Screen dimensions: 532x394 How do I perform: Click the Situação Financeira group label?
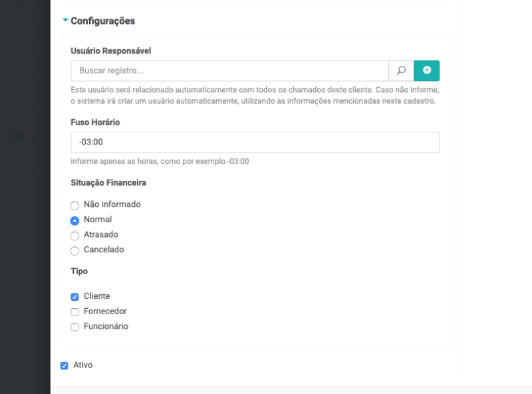pos(108,182)
